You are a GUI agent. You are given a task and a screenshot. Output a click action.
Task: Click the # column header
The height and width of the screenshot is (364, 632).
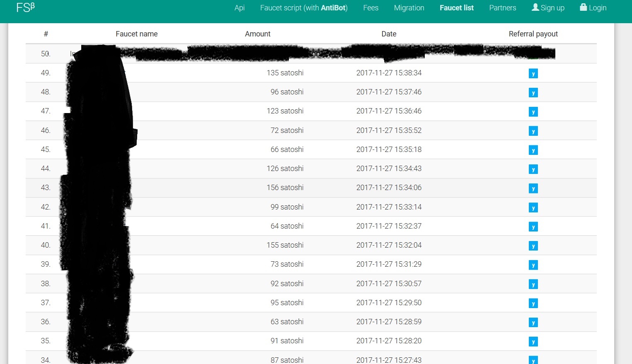[46, 34]
